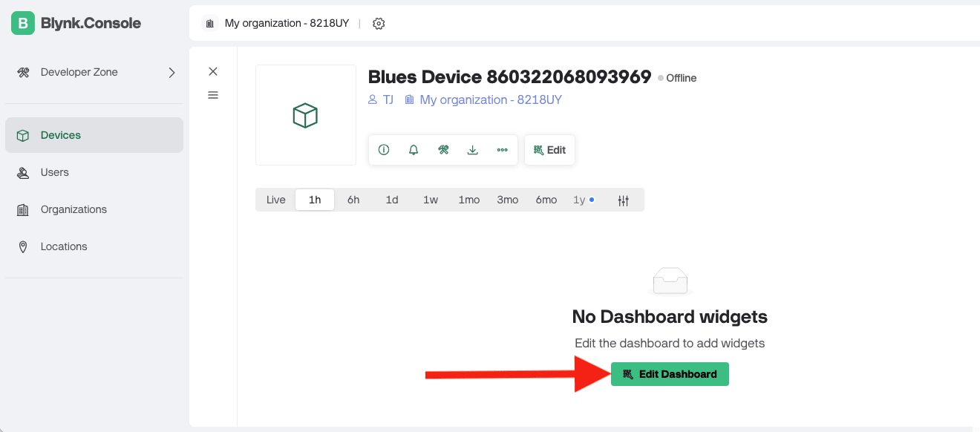Switch to 6h time range
This screenshot has width=980, height=432.
click(353, 200)
